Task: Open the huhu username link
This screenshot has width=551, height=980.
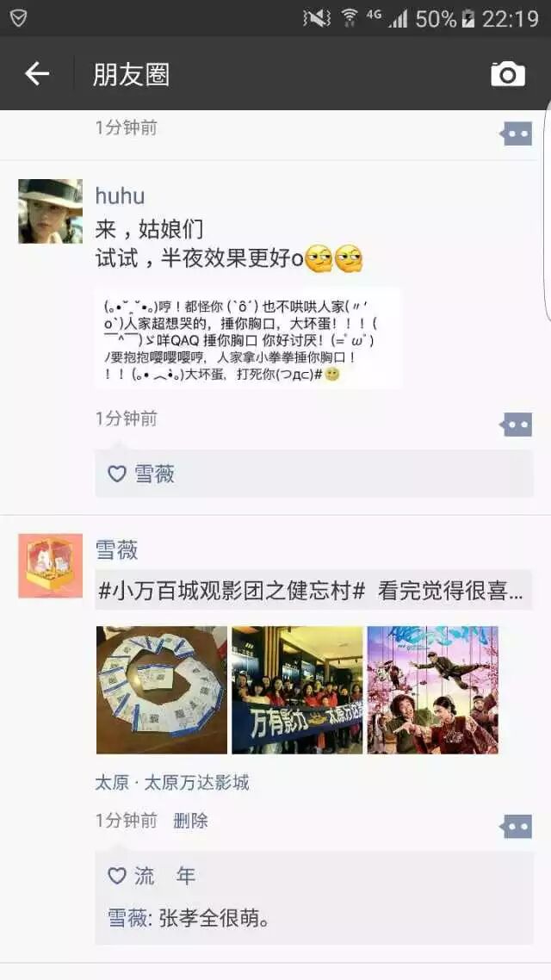Action: 120,195
